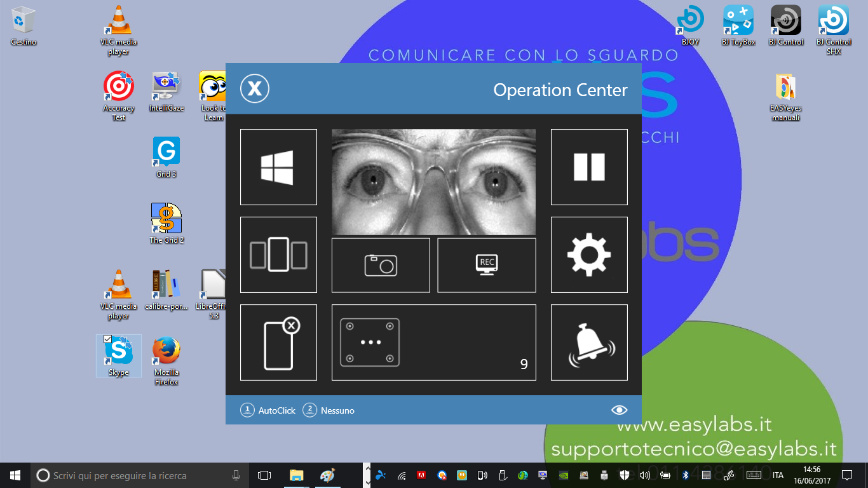The image size is (868, 488).
Task: Select the Mozilla Firefox desktop icon
Action: [x=166, y=360]
